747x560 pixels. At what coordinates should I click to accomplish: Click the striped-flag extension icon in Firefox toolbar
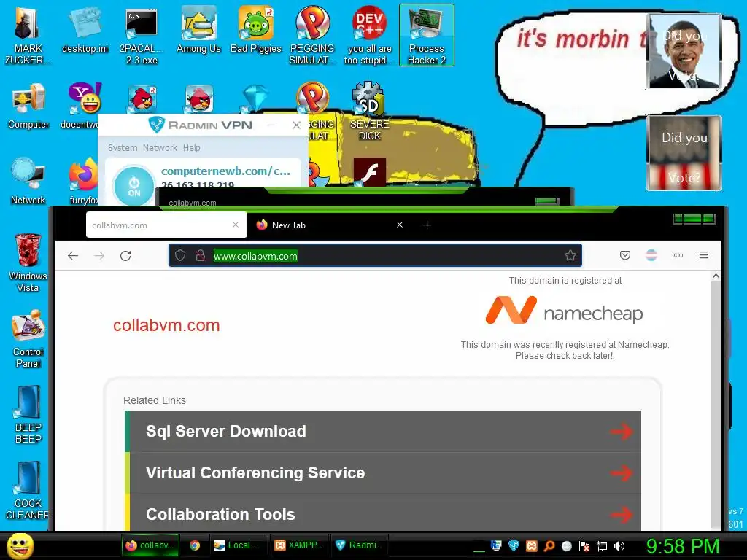[x=651, y=255]
